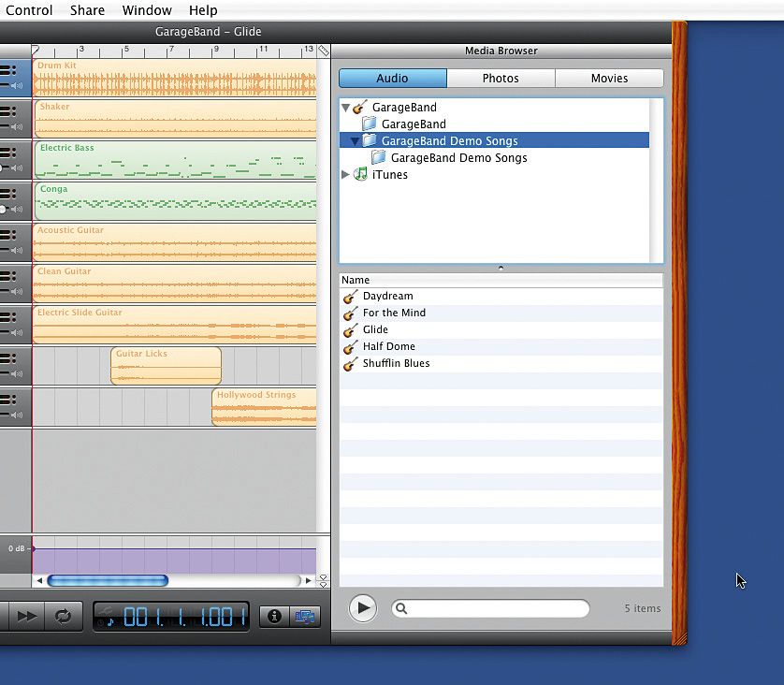784x685 pixels.
Task: Select the clock time mode in LCD
Action: tap(100, 623)
